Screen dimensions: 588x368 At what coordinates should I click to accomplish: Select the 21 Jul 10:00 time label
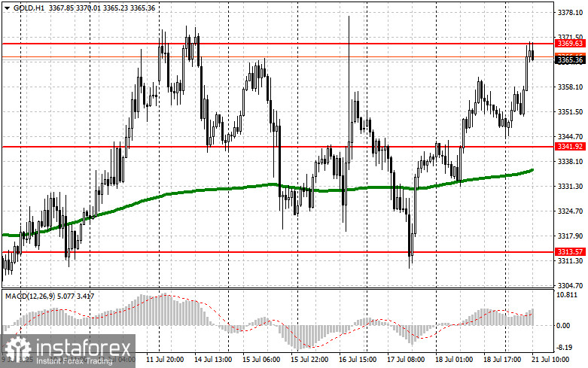[x=550, y=360]
